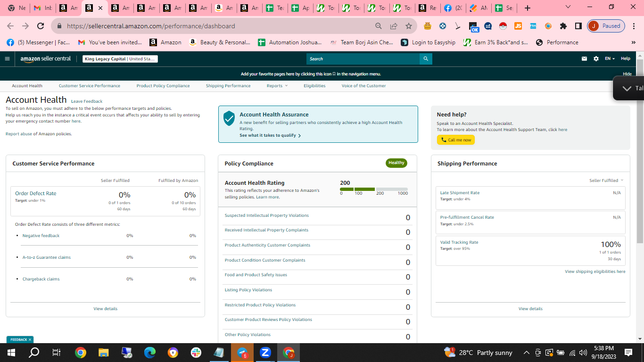Click the orange JS extension icon
Image resolution: width=644 pixels, height=362 pixels.
pos(518,26)
